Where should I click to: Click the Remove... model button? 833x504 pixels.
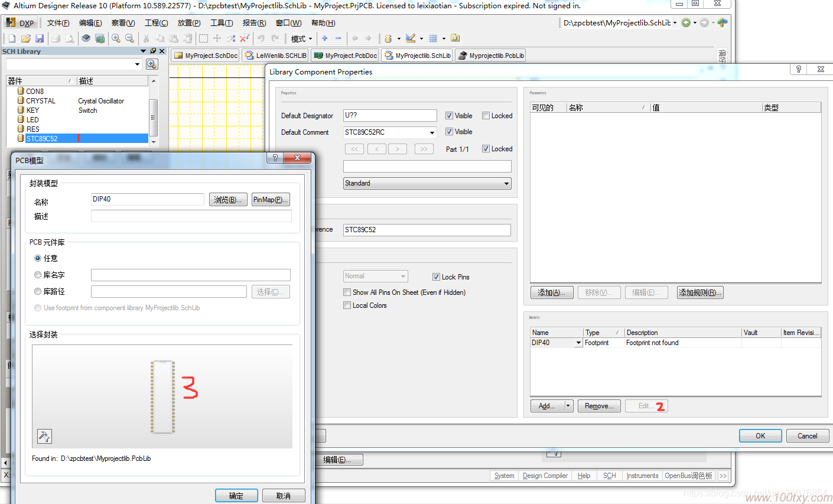(x=599, y=406)
